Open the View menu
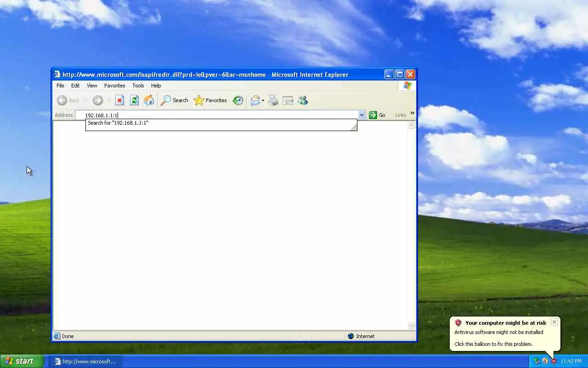The width and height of the screenshot is (588, 368). 92,86
